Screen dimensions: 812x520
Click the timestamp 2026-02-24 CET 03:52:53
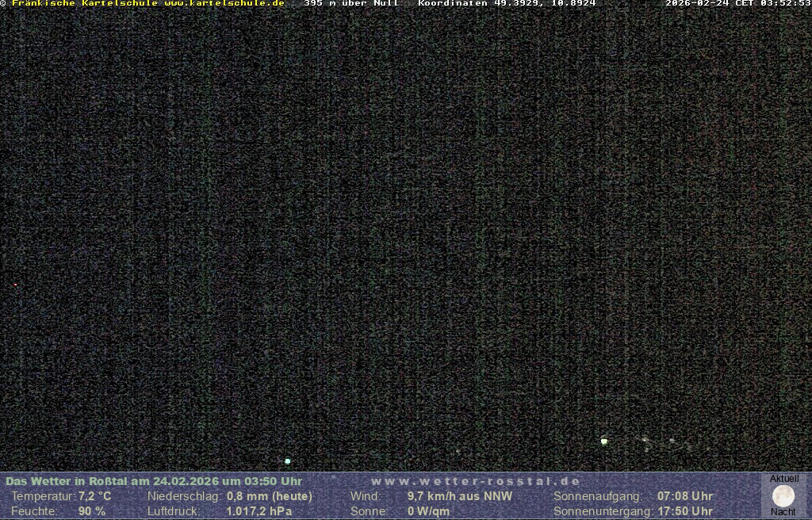pos(737,3)
